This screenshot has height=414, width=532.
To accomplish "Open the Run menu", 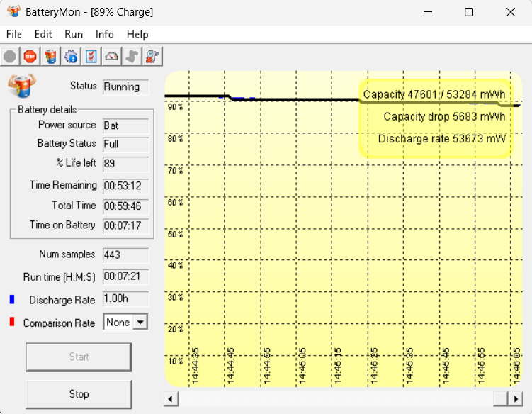I will coord(74,34).
